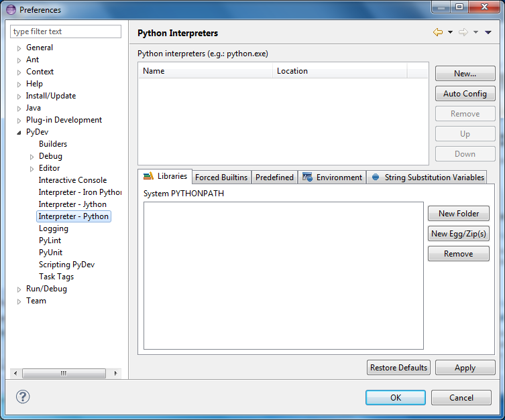Click the Apply button
The height and width of the screenshot is (420, 505).
tap(465, 368)
